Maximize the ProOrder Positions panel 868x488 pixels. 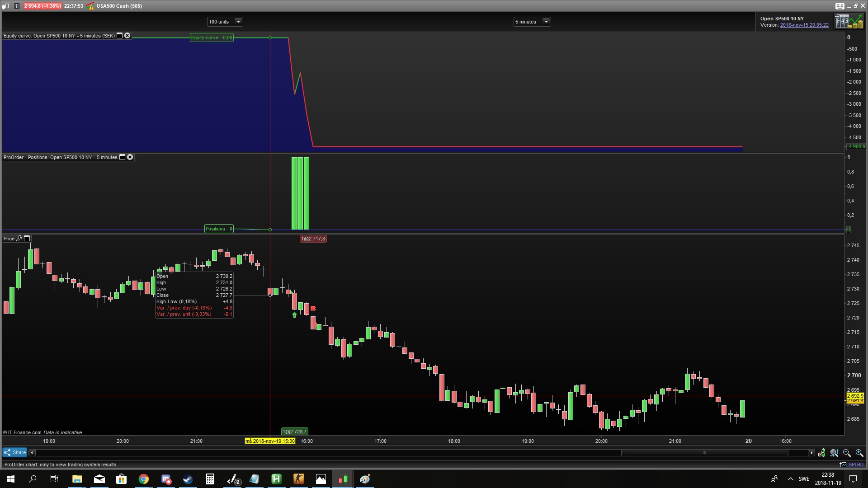tap(122, 157)
